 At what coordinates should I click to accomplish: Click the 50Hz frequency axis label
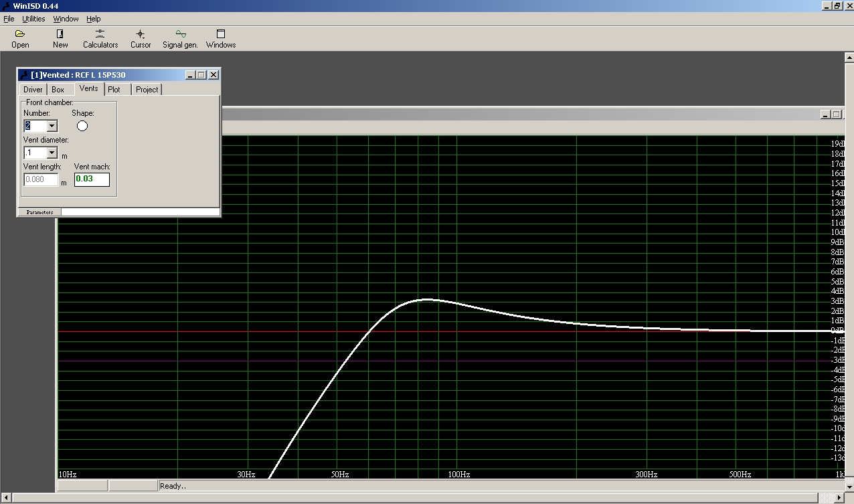coord(340,475)
